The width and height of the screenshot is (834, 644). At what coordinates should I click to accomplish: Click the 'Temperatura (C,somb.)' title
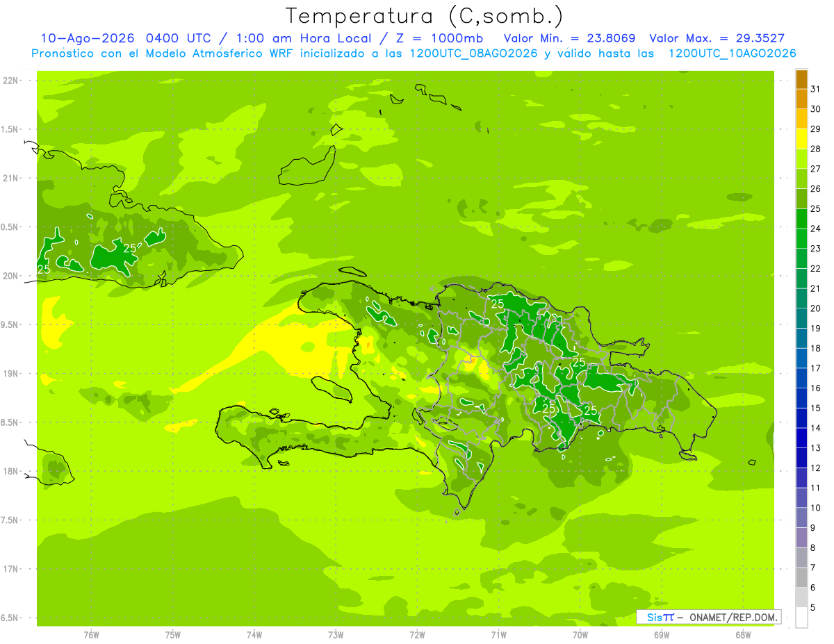tap(425, 16)
